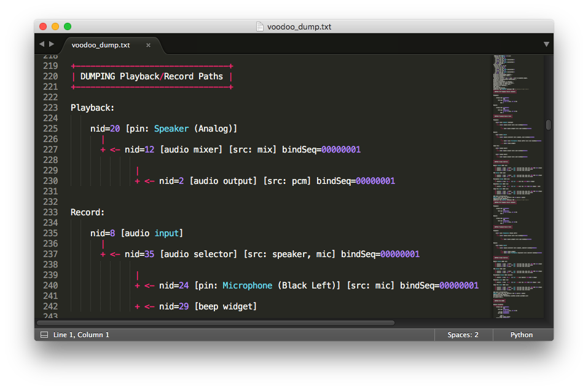
Task: Click the forward navigation arrow in tab bar
Action: tap(52, 44)
